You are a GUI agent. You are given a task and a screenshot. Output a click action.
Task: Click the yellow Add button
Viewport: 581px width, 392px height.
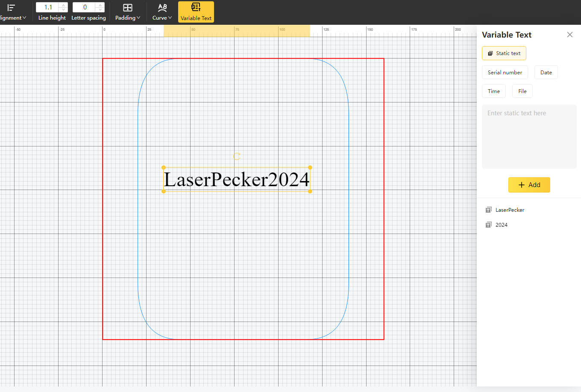(529, 185)
